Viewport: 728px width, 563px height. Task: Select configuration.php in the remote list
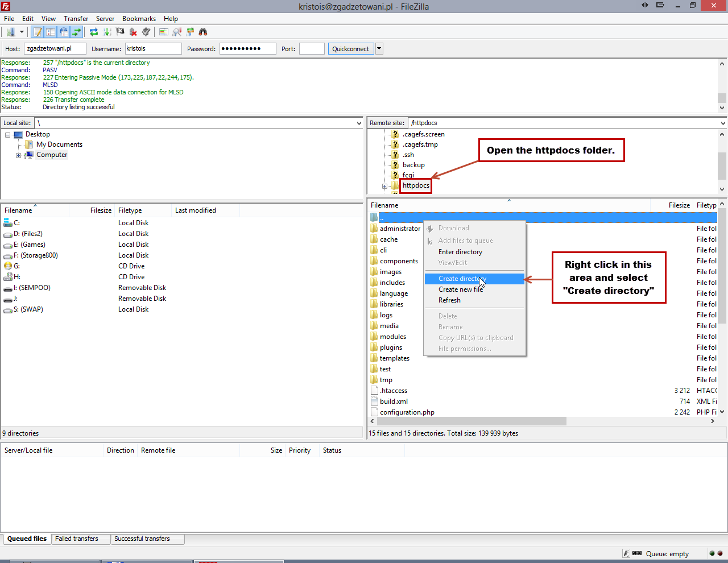[x=402, y=412]
